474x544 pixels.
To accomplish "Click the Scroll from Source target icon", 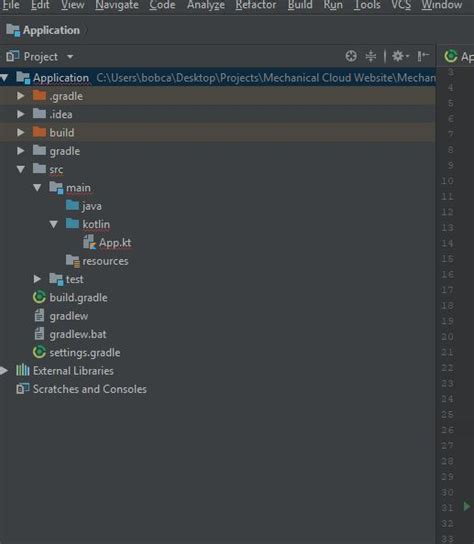I will 351,56.
